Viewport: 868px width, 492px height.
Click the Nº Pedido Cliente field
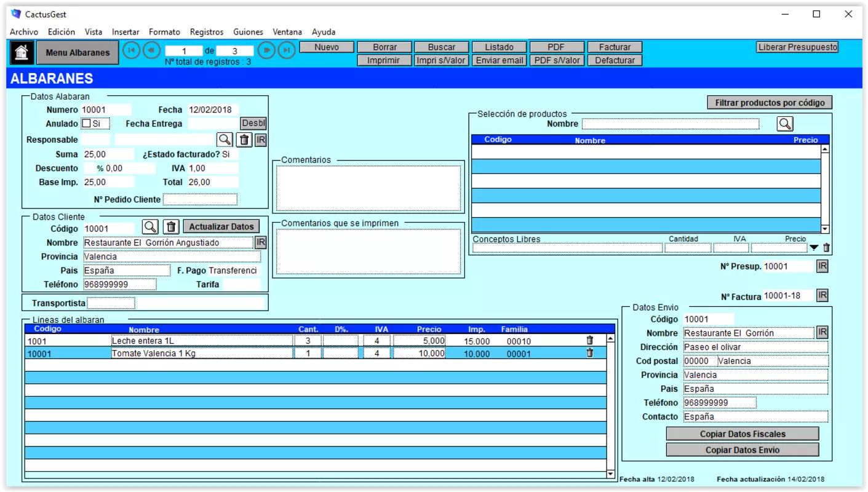coord(200,199)
